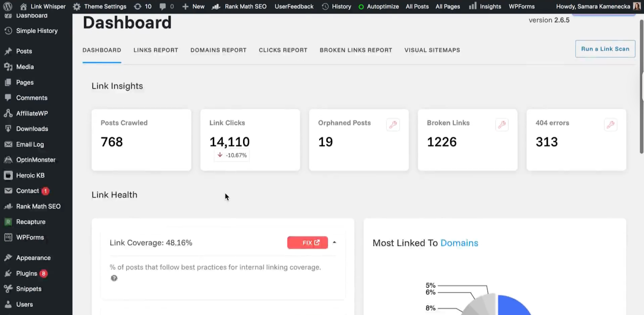Click the Pages icon in sidebar
Screen dimensions: 644x315
pyautogui.click(x=8, y=82)
